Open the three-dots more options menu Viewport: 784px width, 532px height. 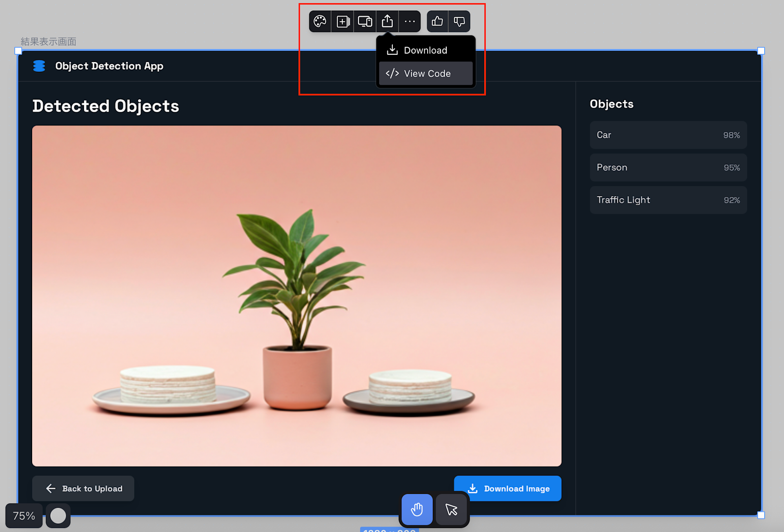point(410,21)
